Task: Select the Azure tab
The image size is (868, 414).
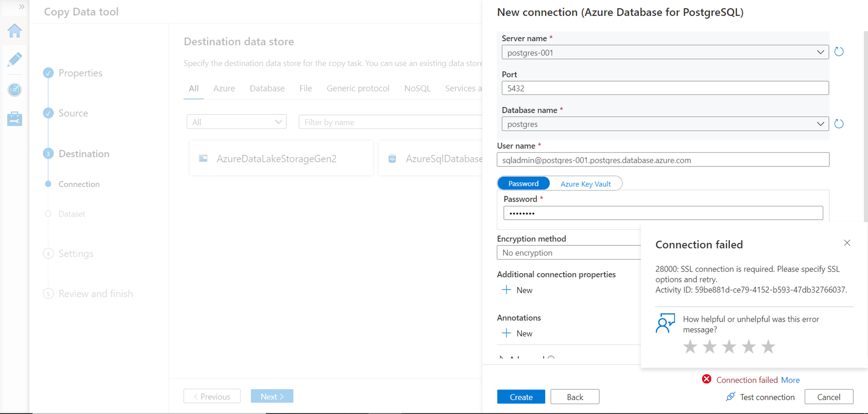Action: (224, 88)
